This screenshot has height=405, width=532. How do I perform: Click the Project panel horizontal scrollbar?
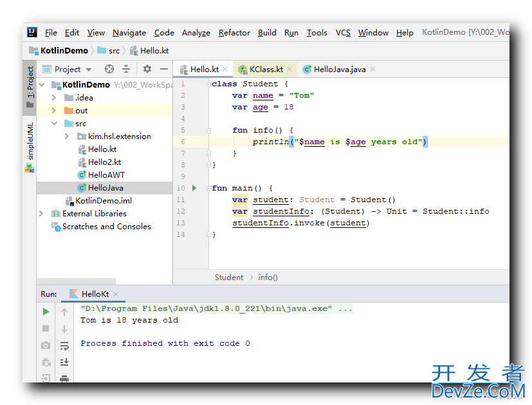[77, 281]
